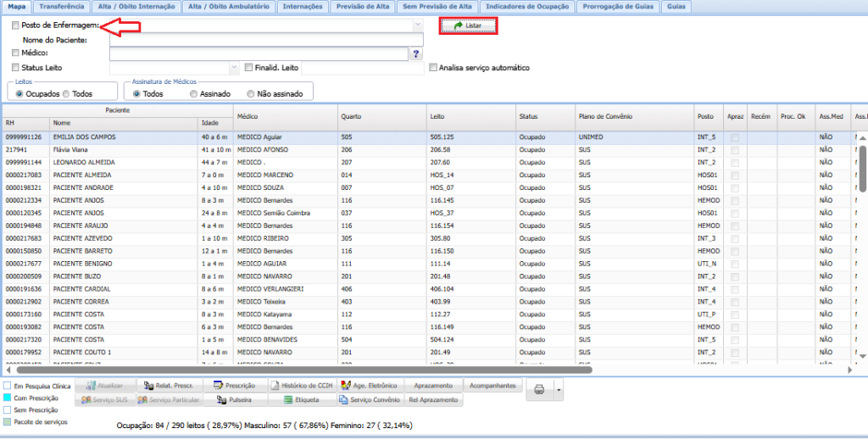868x440 pixels.
Task: Select the Ocupados radio under Leitos
Action: [20, 94]
